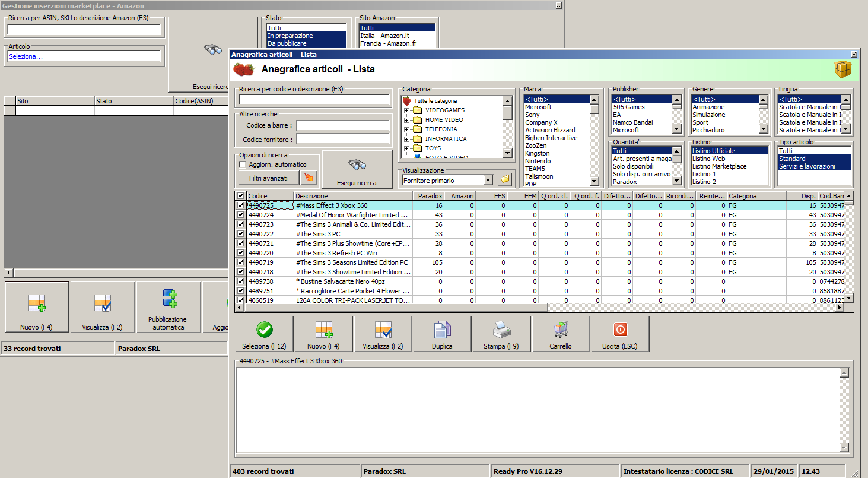Choose Listino Web in the Listino list
The image size is (868, 478).
point(708,159)
